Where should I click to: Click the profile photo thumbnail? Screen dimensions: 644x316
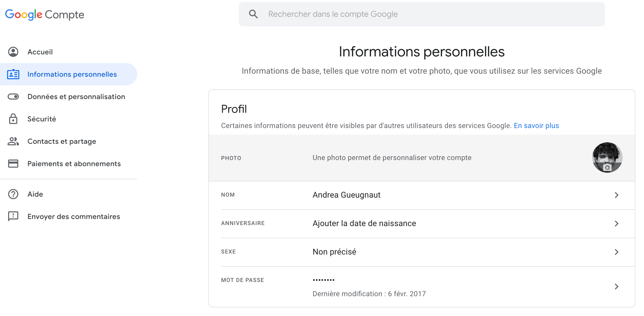[607, 157]
